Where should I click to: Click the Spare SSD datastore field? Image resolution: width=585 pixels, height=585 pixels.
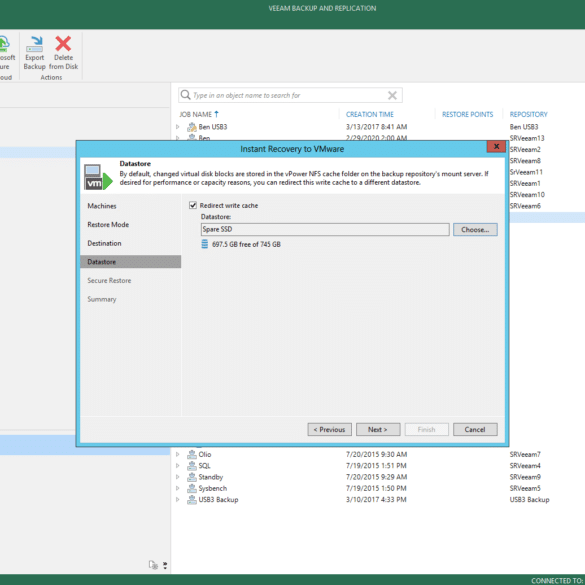pyautogui.click(x=325, y=229)
